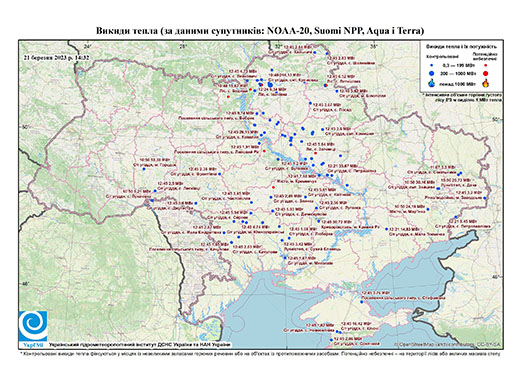The image size is (520, 368).
Task: Click the UkrGMI spiral logo
Action: pos(33,326)
